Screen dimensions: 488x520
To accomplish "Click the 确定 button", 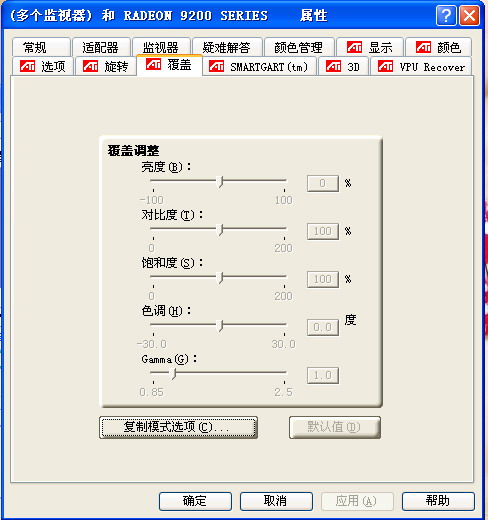I will [x=195, y=501].
